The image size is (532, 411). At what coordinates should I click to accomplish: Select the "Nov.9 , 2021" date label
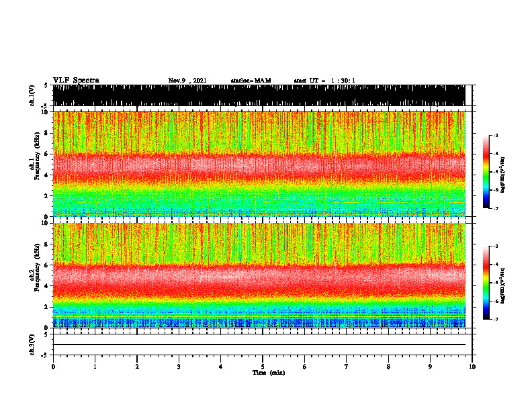click(187, 81)
